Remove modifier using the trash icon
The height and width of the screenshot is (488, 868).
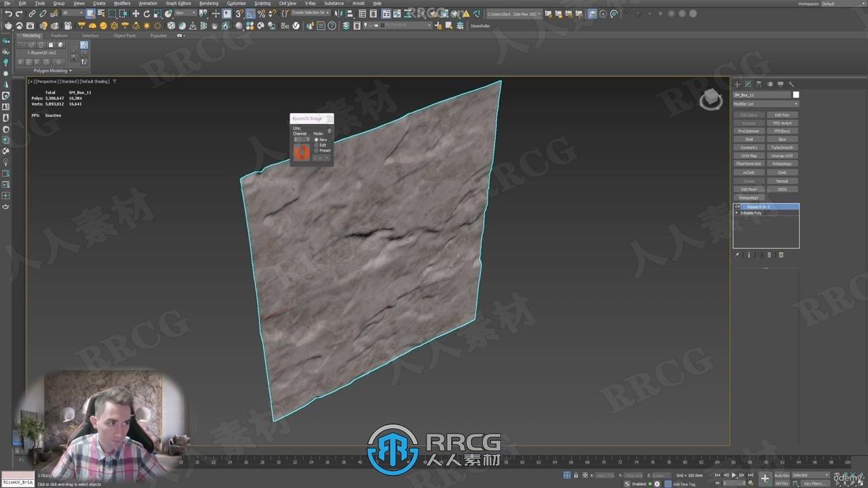pos(770,255)
